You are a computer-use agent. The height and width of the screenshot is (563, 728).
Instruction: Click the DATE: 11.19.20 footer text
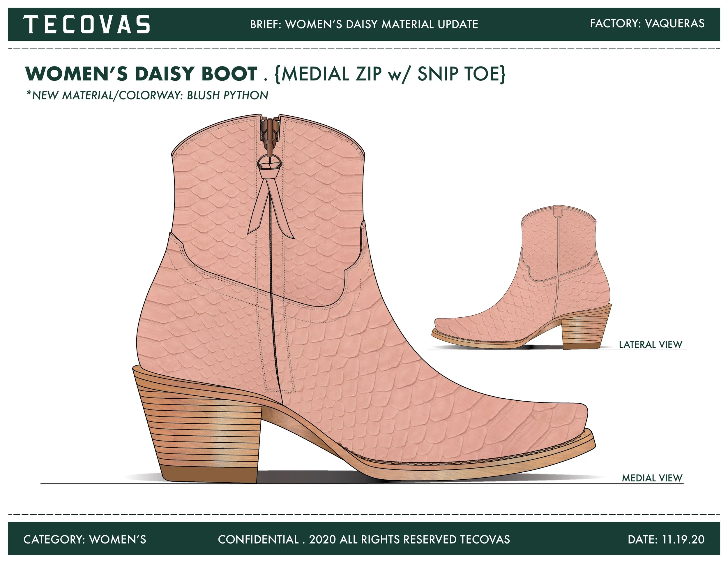click(x=666, y=539)
